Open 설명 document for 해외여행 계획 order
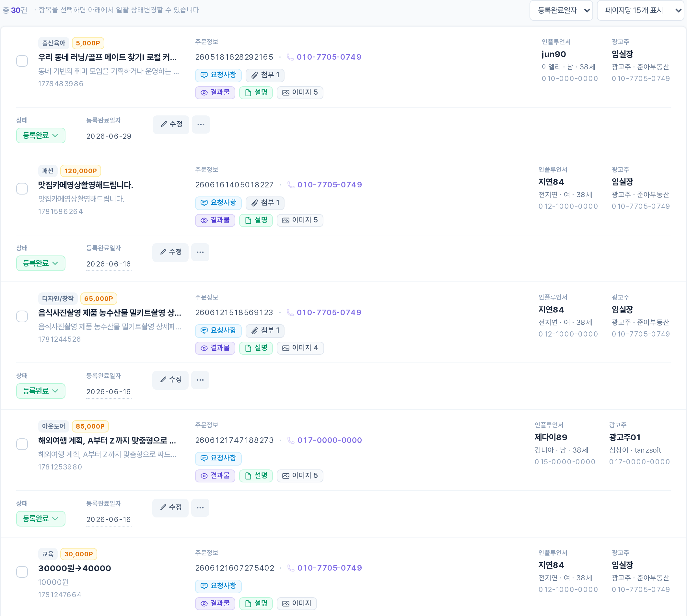The height and width of the screenshot is (616, 687). pyautogui.click(x=256, y=476)
